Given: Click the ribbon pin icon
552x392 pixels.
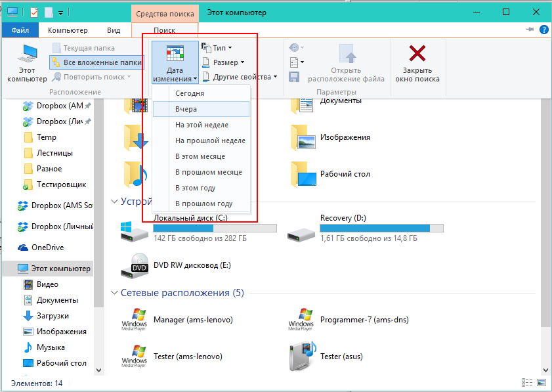Looking at the screenshot, I should (x=530, y=30).
